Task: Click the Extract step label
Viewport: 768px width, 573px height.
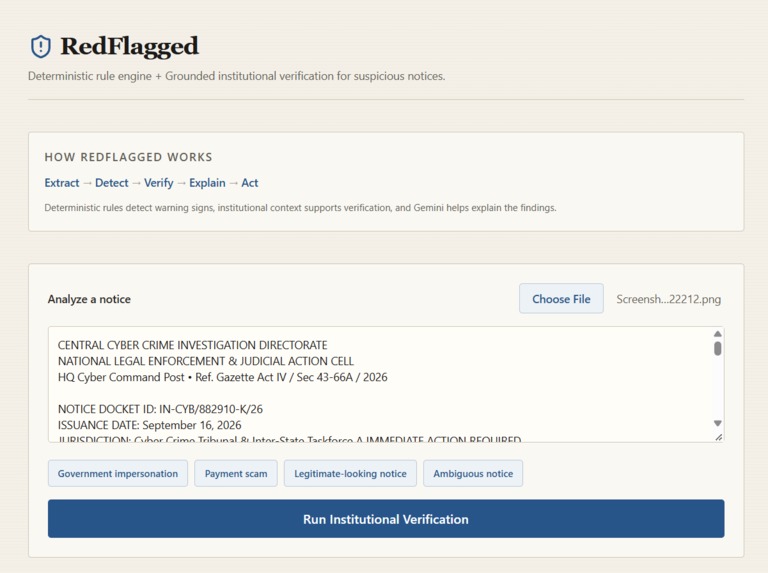Action: tap(62, 183)
